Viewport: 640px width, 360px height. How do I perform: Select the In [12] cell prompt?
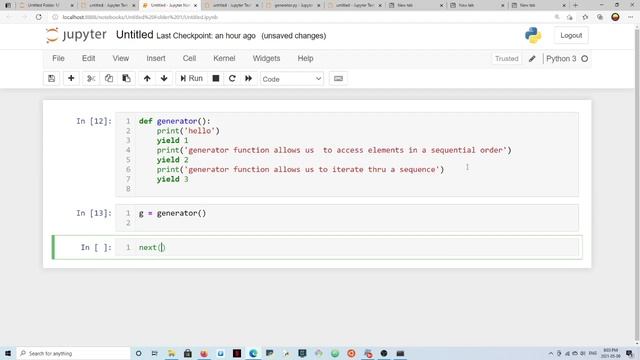coord(94,121)
